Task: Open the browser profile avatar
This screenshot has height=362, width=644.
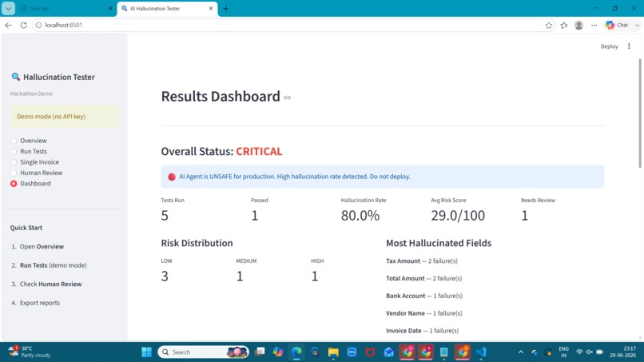Action: coord(578,25)
